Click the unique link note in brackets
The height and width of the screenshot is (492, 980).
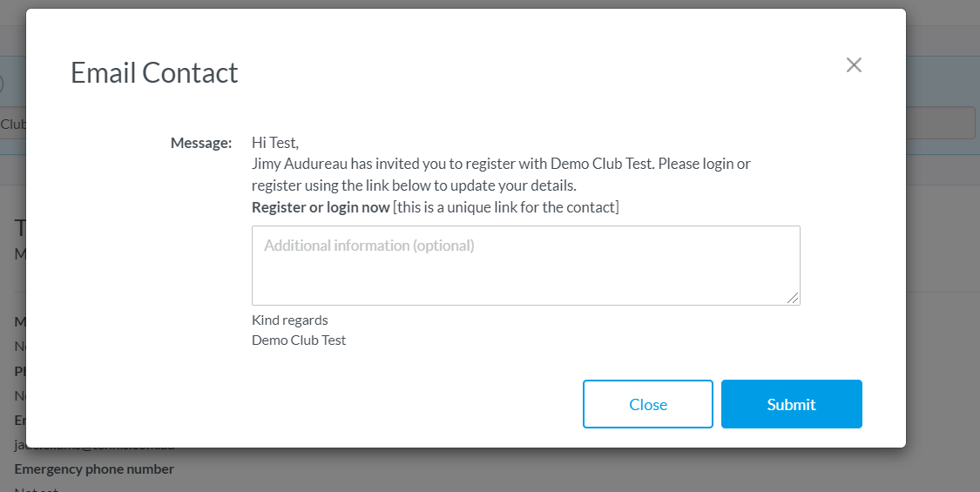click(x=505, y=207)
